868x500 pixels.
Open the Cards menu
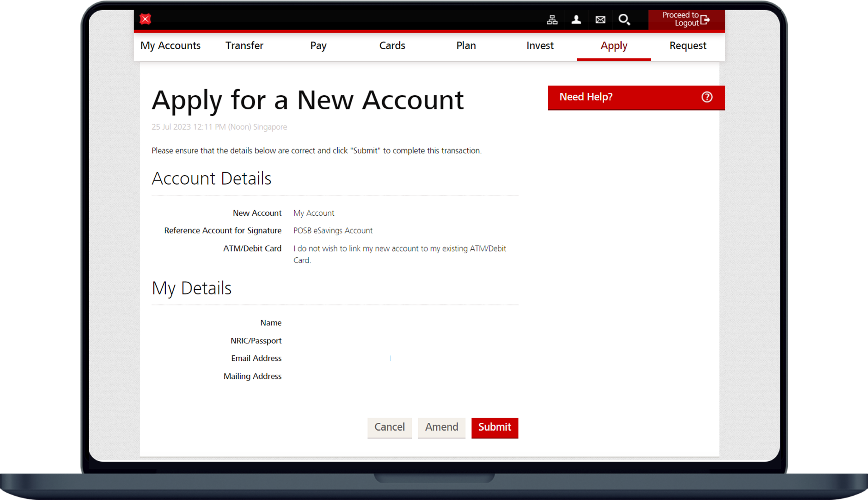[x=392, y=46]
